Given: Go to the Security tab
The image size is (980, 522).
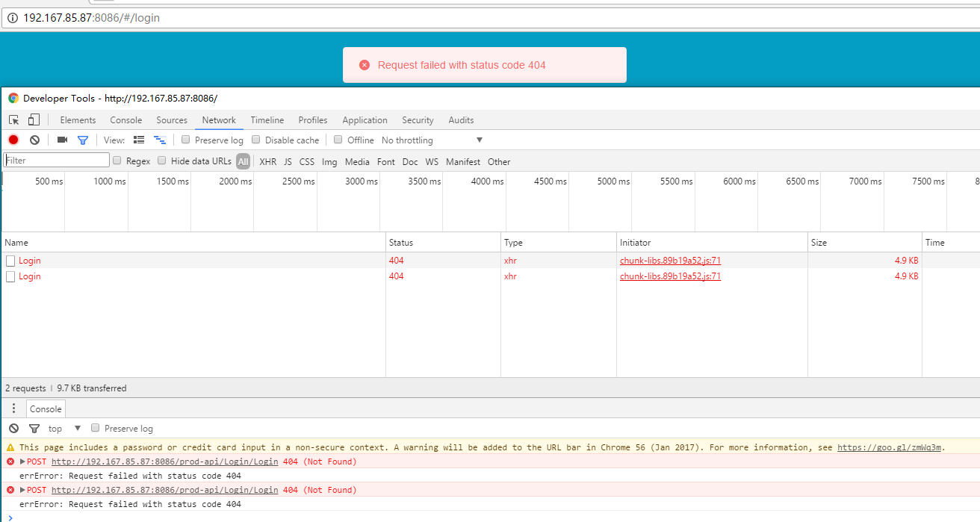Looking at the screenshot, I should [x=418, y=120].
